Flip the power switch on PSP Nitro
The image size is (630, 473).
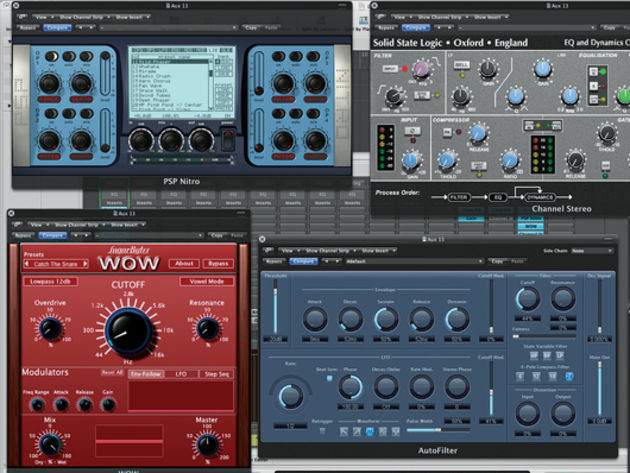(x=228, y=140)
